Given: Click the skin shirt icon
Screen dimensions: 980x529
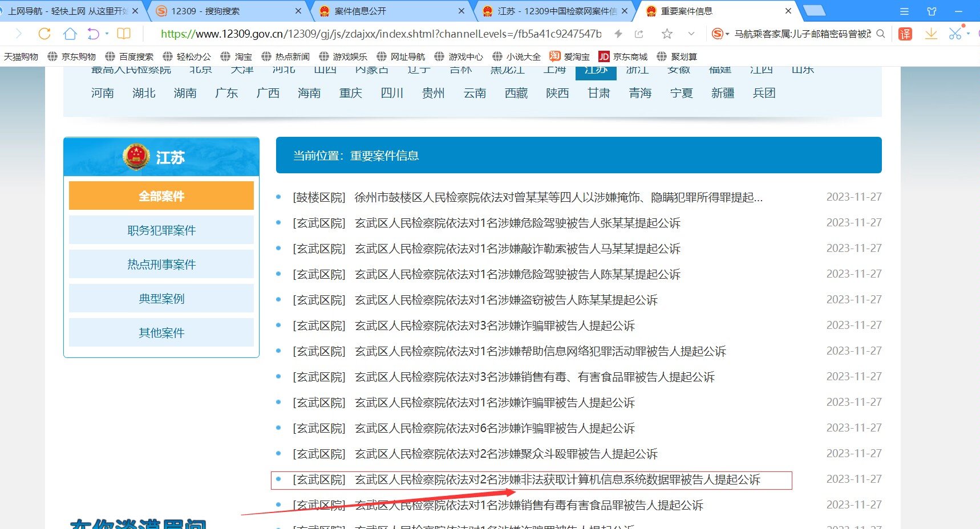Looking at the screenshot, I should pos(932,11).
